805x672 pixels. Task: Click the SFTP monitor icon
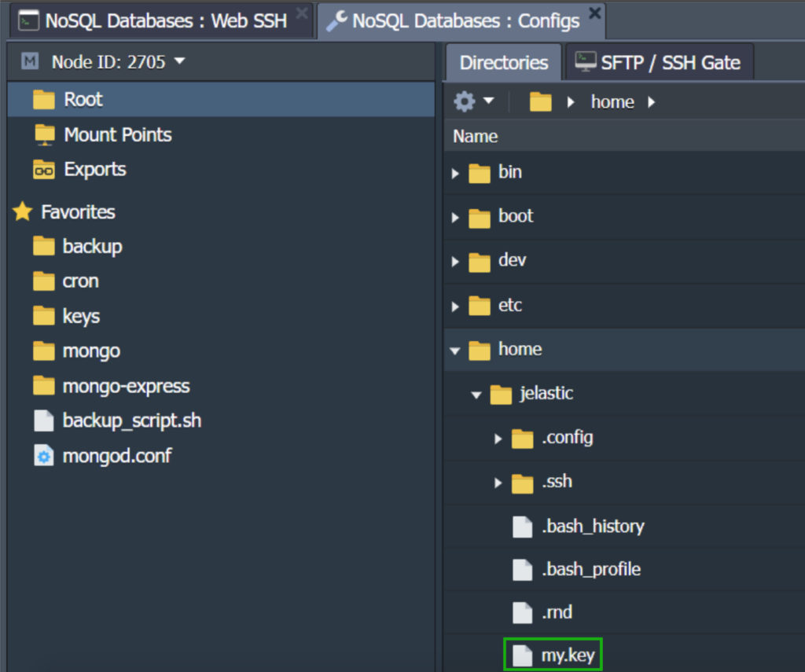[585, 62]
